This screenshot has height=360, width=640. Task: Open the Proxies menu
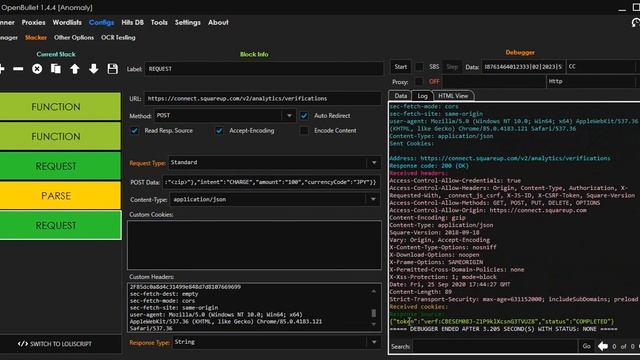[x=33, y=22]
